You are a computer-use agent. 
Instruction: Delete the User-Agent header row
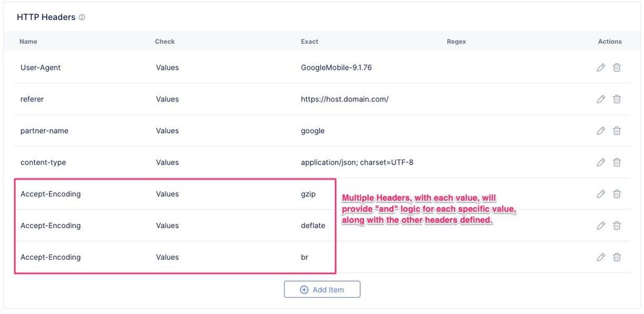(617, 67)
